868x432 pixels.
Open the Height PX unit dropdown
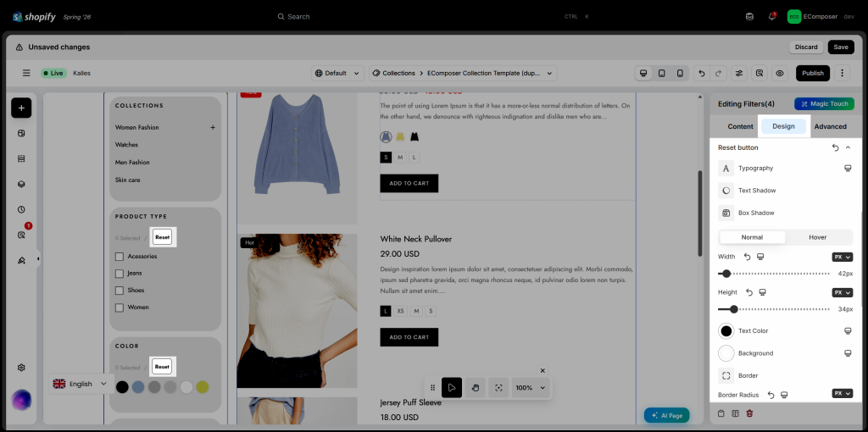[842, 292]
